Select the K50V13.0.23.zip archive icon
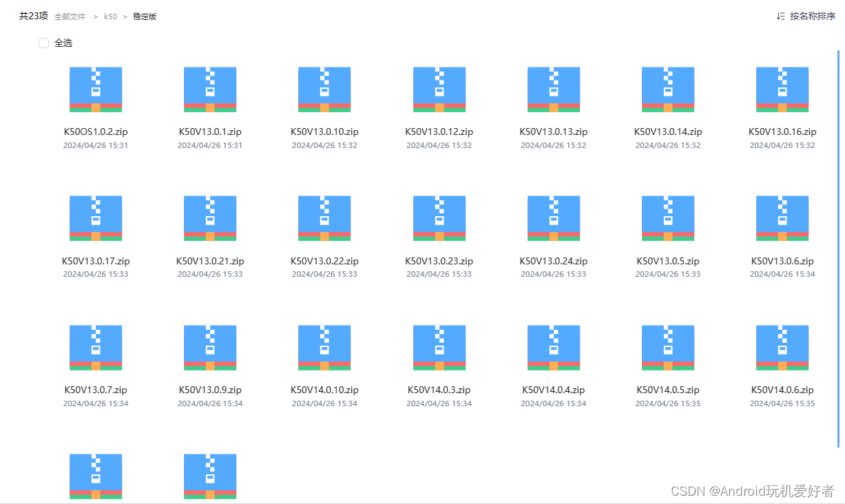 click(439, 218)
